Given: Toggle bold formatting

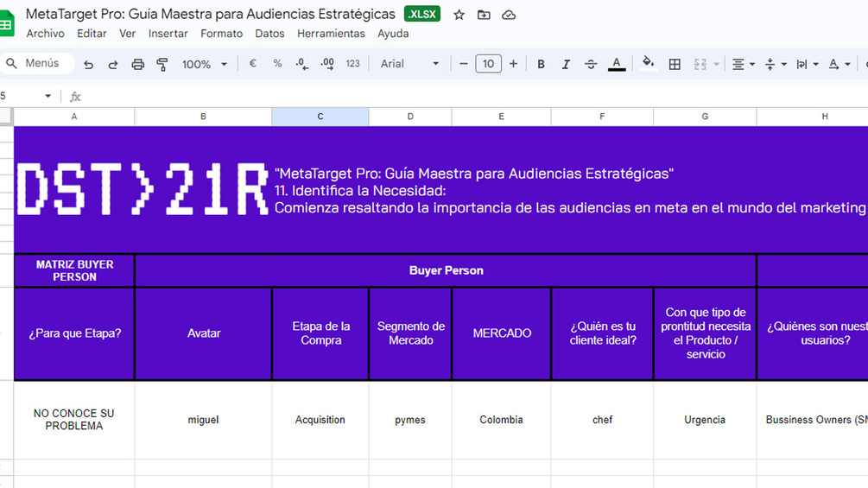Looking at the screenshot, I should [541, 64].
